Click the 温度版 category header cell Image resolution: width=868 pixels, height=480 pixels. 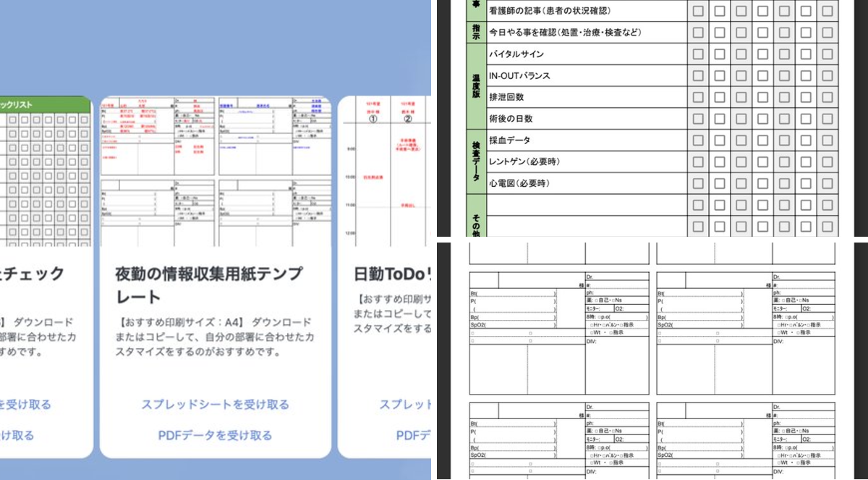[x=476, y=86]
